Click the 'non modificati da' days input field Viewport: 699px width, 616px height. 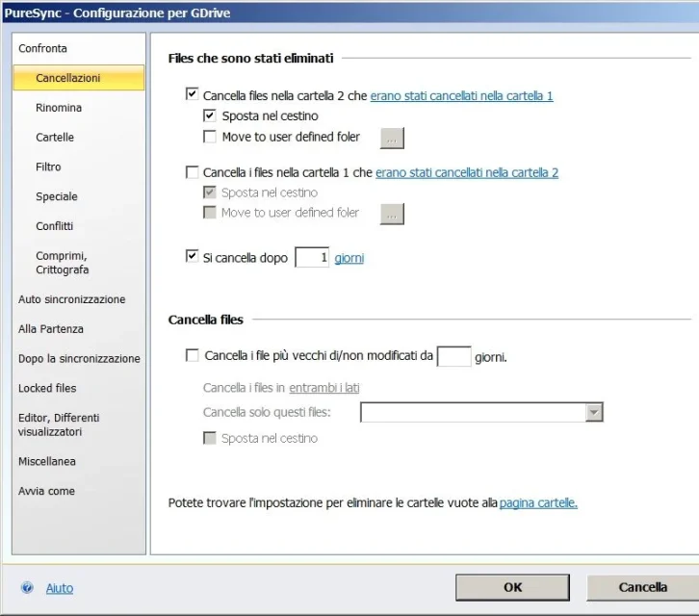click(453, 356)
